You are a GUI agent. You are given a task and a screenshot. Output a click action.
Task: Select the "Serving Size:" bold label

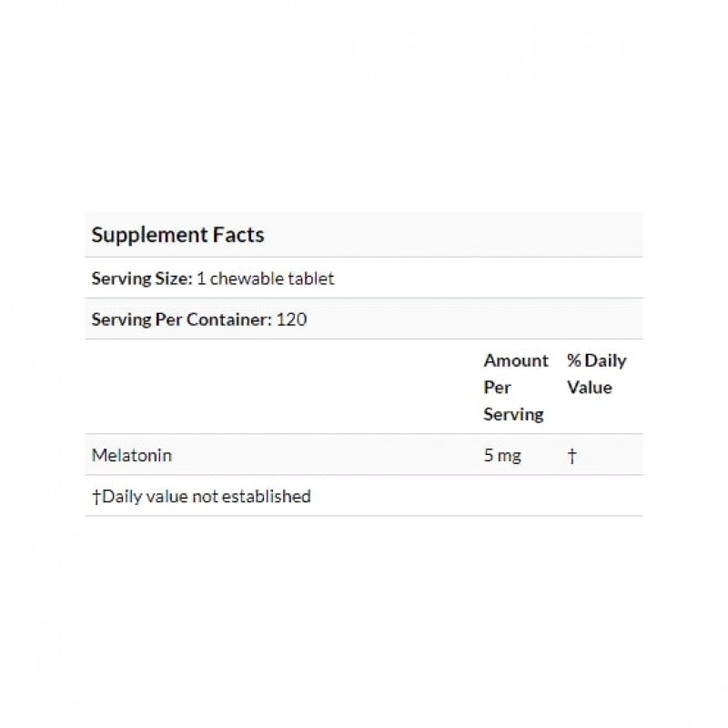[x=142, y=278]
